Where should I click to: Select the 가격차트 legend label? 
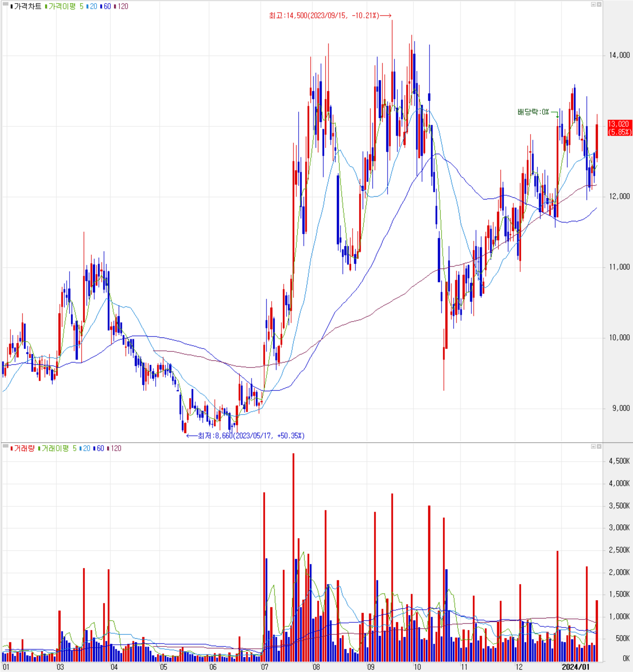(x=28, y=7)
